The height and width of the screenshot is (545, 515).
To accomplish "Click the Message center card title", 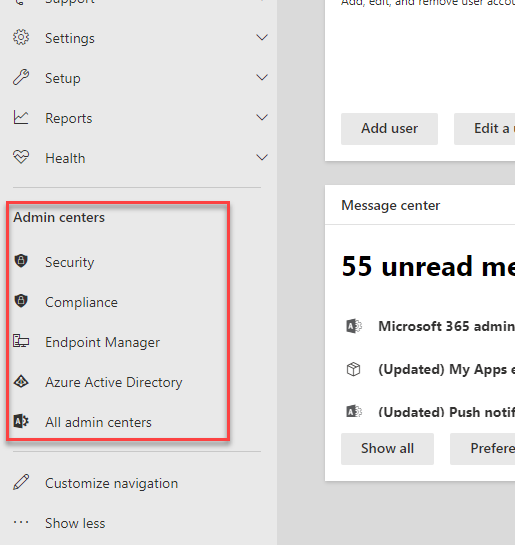I will coord(391,205).
